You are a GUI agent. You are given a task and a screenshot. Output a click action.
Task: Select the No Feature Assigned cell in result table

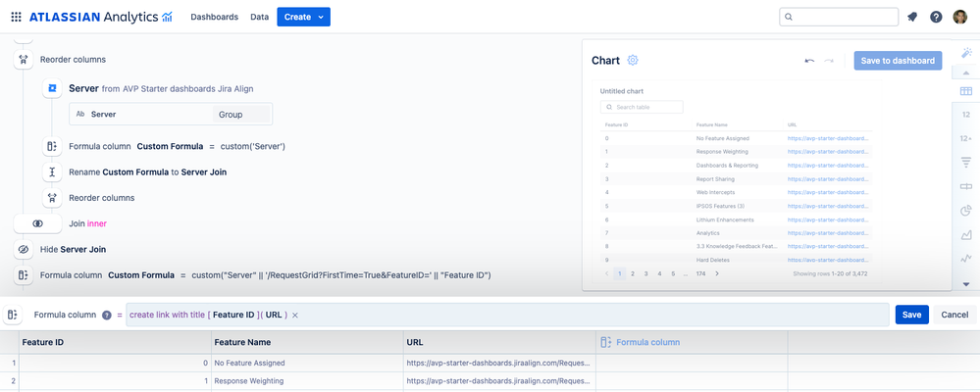(x=307, y=363)
